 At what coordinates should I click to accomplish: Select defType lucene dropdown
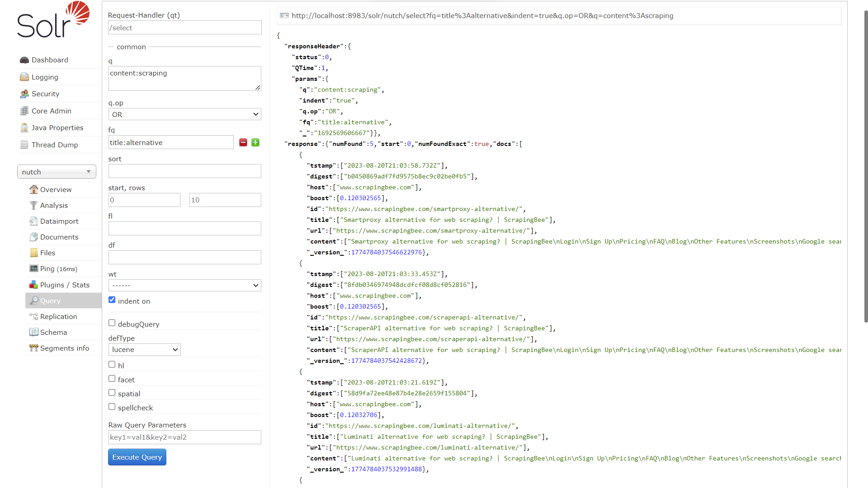144,350
